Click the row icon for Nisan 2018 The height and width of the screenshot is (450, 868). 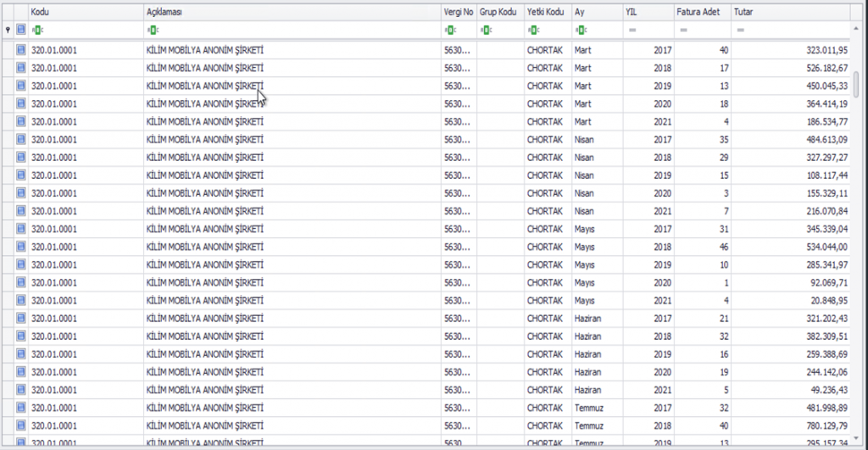21,158
